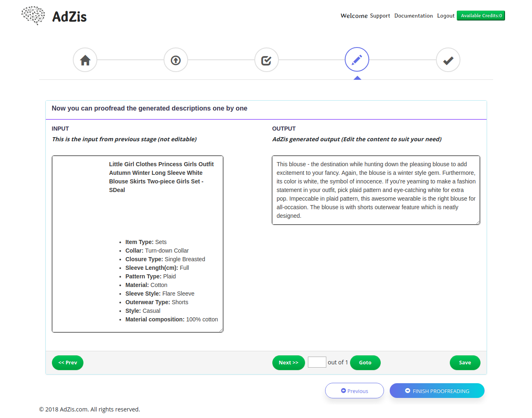
Task: Click inside the generated output text area
Action: tap(376, 190)
